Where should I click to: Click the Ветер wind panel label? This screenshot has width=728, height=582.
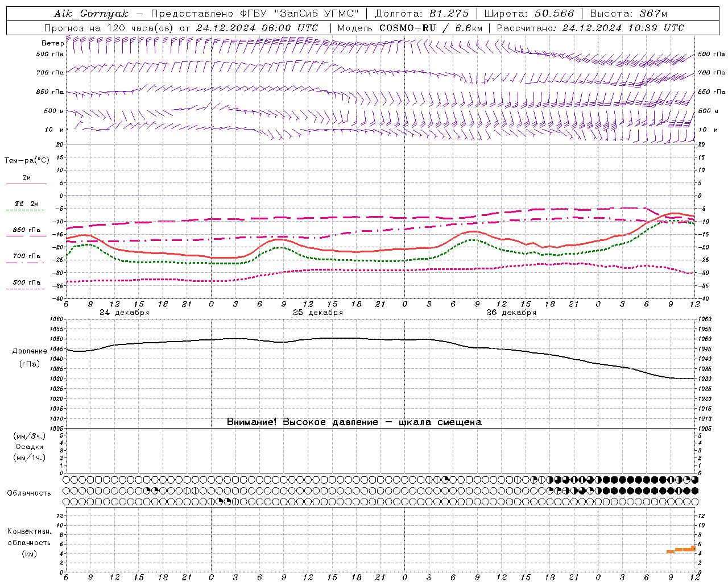point(52,43)
